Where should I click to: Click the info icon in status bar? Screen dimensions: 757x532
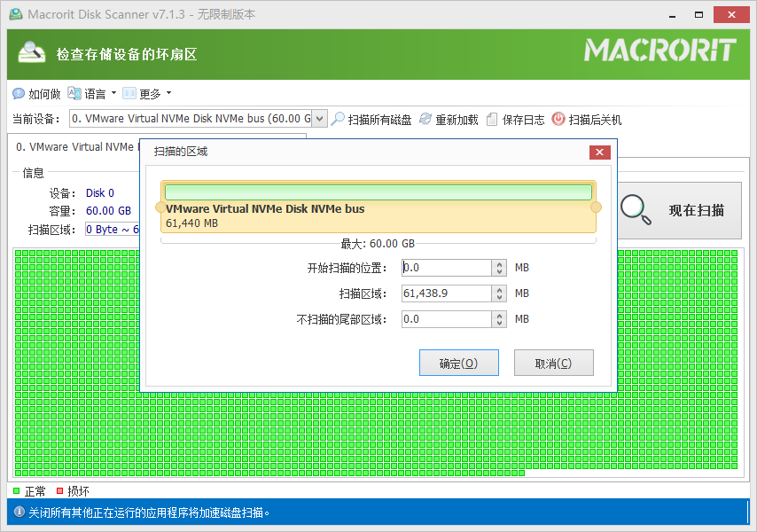20,512
